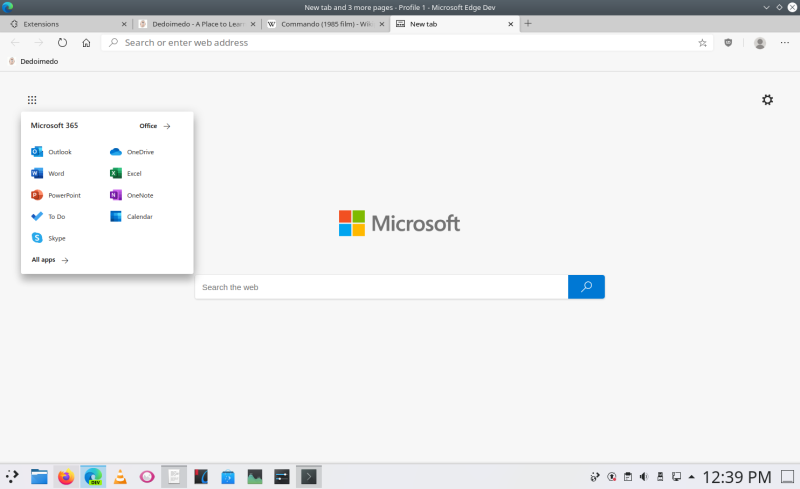Open tracking prevention shield icon

click(728, 43)
